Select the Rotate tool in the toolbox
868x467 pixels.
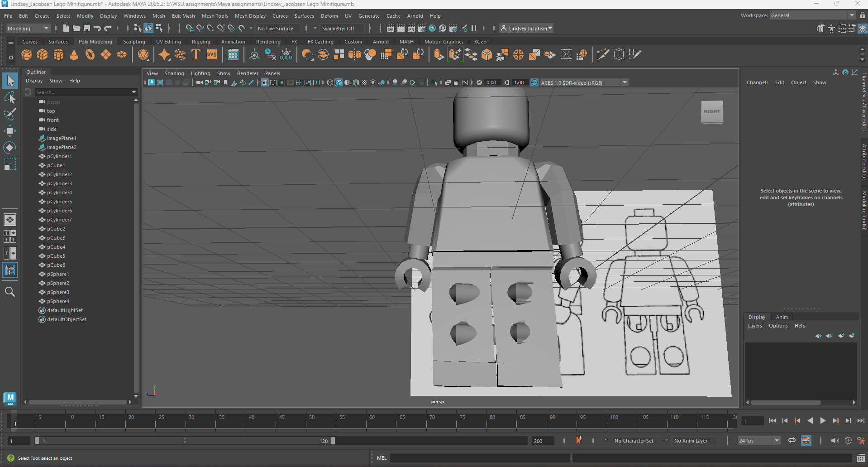point(10,148)
